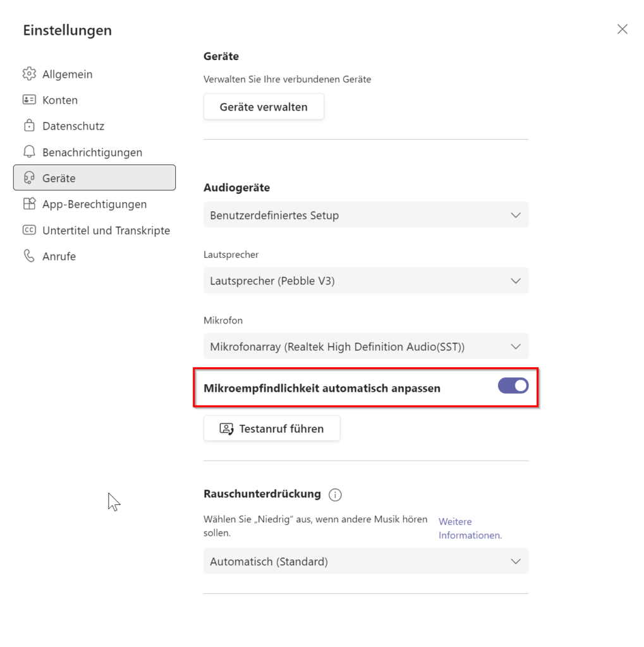Screen dimensions: 644x647
Task: Expand the Benutzerdefiniertes Setup dropdown
Action: pos(366,215)
